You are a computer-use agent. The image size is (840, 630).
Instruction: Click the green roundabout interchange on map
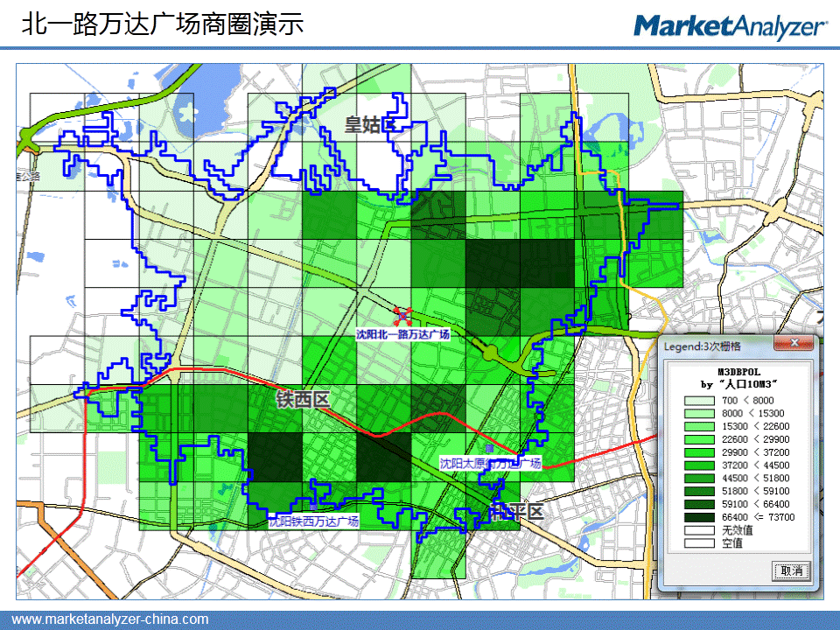(x=490, y=353)
